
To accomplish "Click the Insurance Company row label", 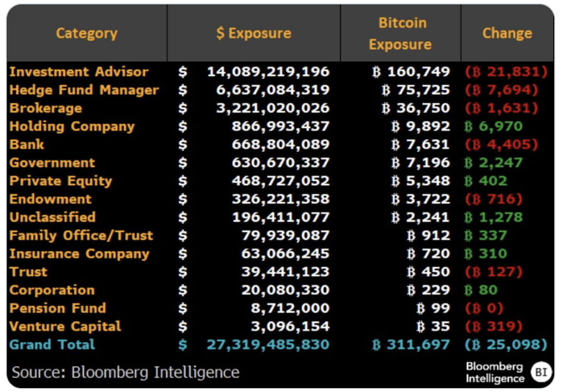I will (79, 253).
